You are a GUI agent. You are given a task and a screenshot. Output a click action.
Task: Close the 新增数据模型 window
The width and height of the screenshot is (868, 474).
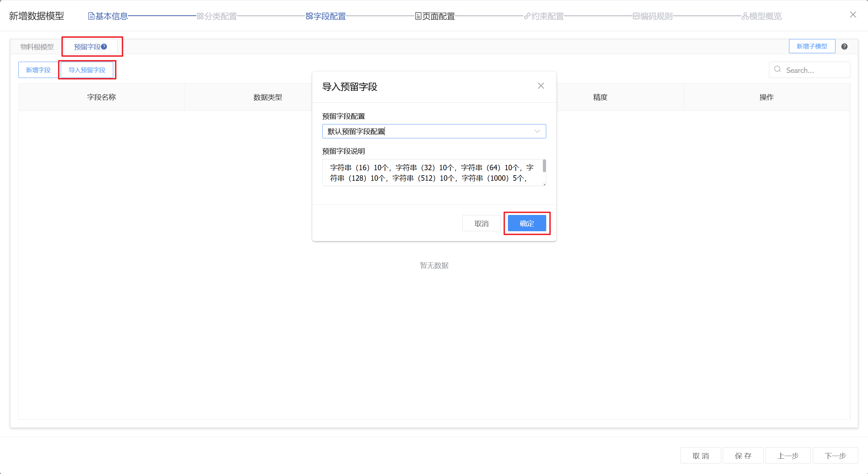pyautogui.click(x=853, y=15)
